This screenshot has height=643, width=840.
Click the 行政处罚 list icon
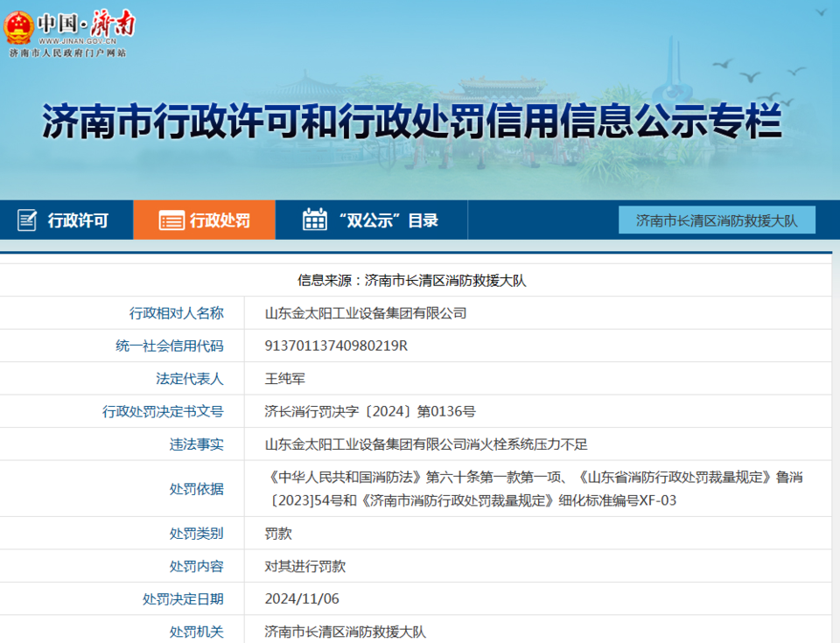tap(171, 220)
